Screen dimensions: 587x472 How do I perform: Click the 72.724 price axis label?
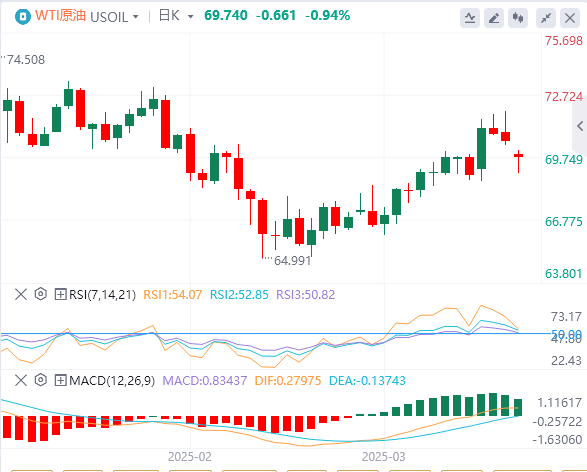click(564, 97)
